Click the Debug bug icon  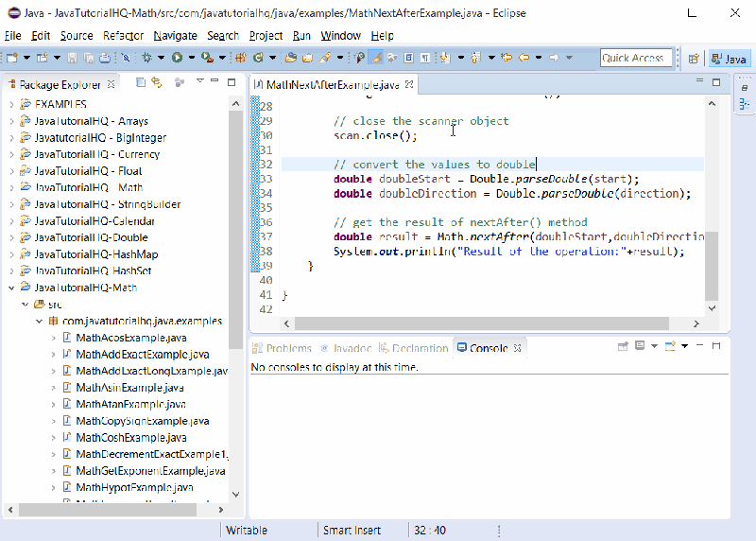[x=147, y=58]
